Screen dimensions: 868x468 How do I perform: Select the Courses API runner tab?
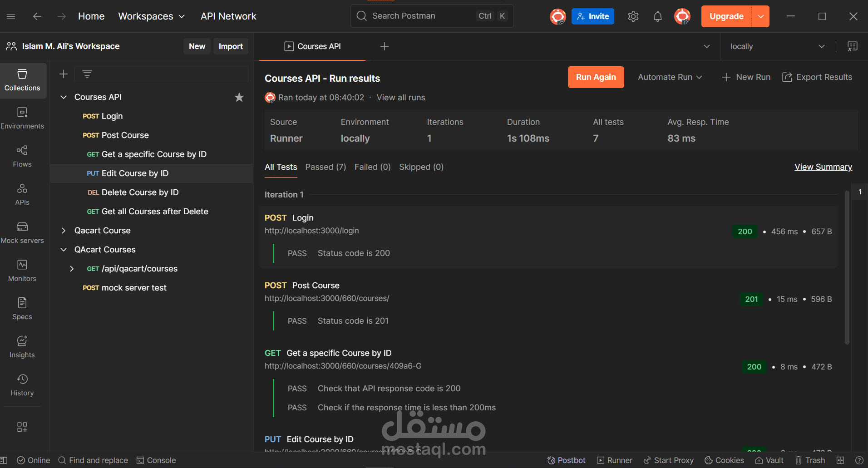312,46
